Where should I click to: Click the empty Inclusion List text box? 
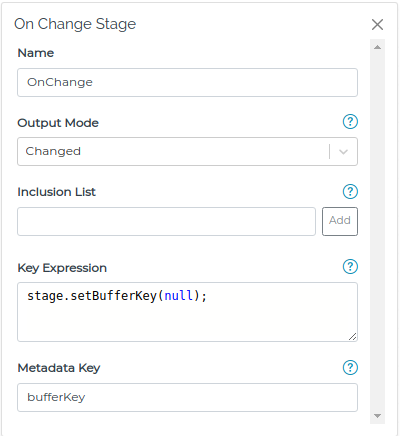[x=166, y=221]
